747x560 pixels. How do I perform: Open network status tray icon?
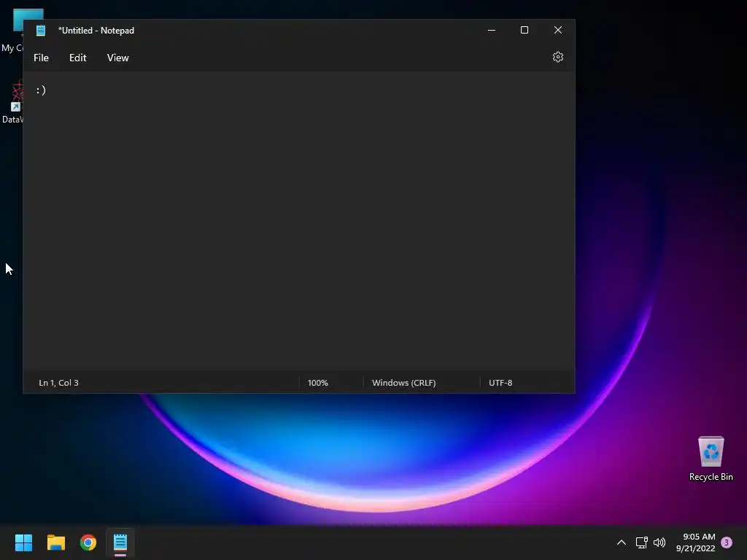[641, 542]
